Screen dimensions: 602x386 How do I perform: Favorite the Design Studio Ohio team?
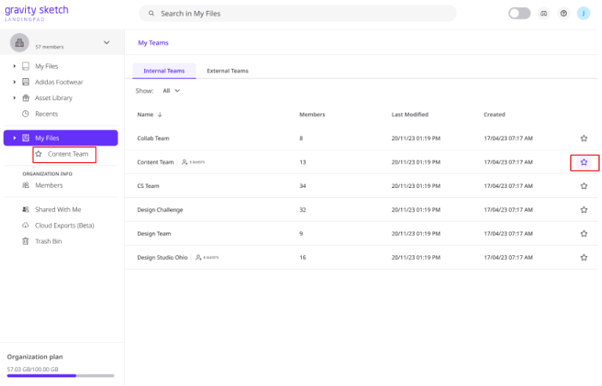click(x=584, y=257)
